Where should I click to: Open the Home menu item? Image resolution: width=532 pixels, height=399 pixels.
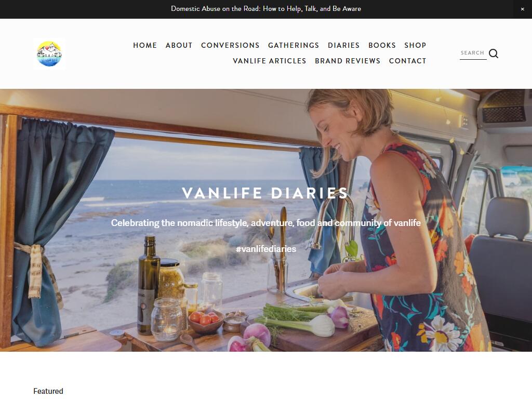coord(145,46)
